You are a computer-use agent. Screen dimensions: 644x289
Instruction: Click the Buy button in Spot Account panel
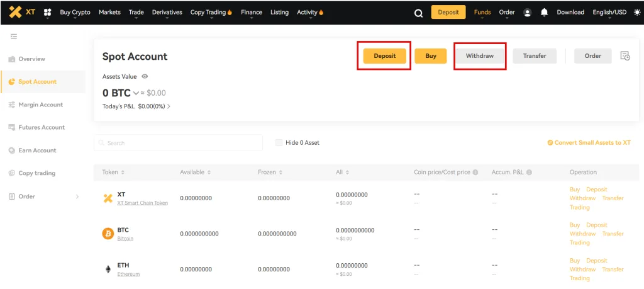430,56
